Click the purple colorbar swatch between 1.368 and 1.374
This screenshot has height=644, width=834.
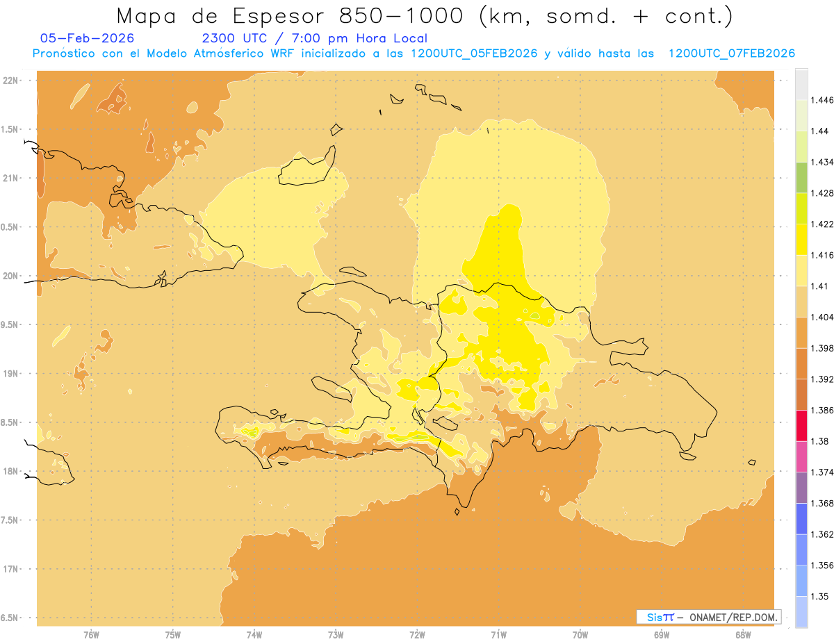tap(801, 488)
